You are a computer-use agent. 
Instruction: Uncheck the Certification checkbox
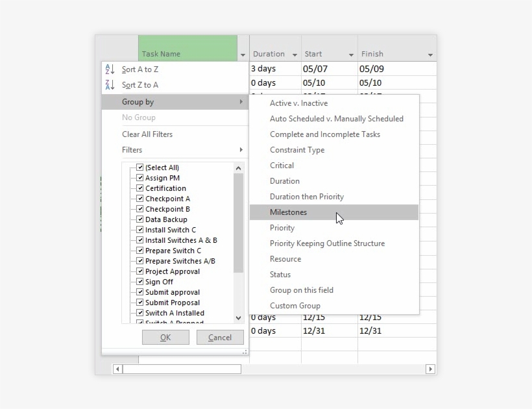click(139, 188)
